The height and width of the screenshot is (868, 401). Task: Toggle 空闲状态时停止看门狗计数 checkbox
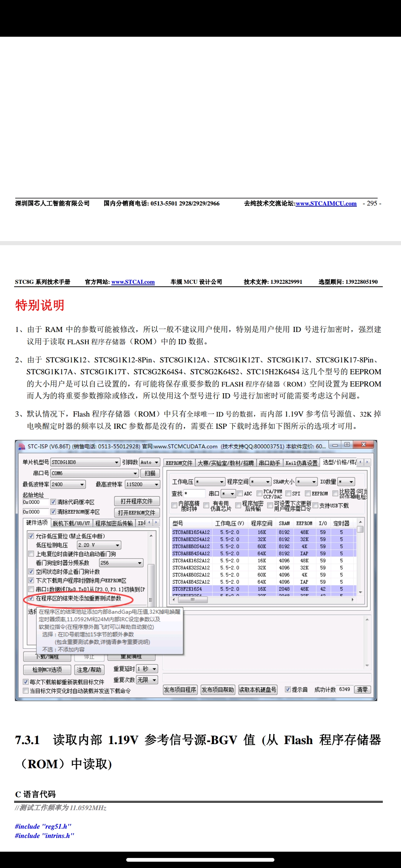[31, 572]
